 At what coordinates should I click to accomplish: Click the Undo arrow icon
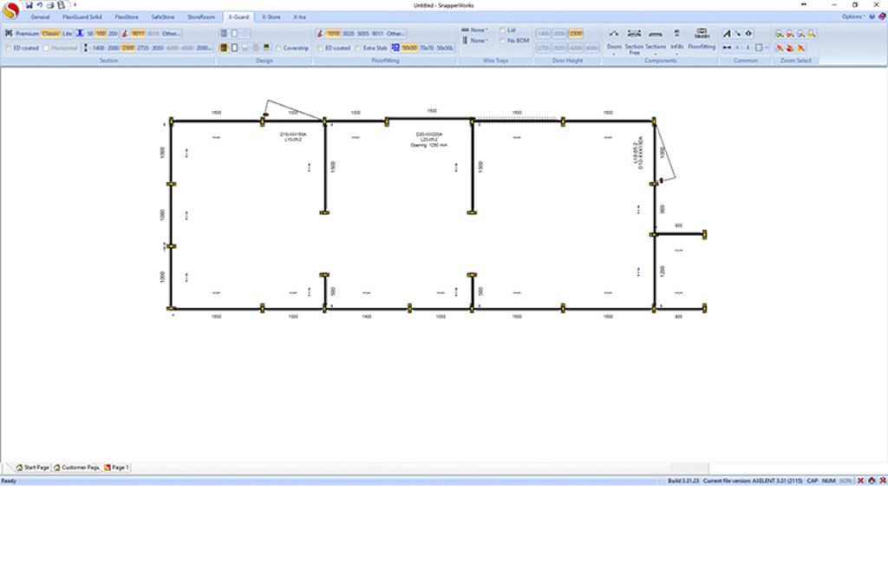tap(40, 4)
